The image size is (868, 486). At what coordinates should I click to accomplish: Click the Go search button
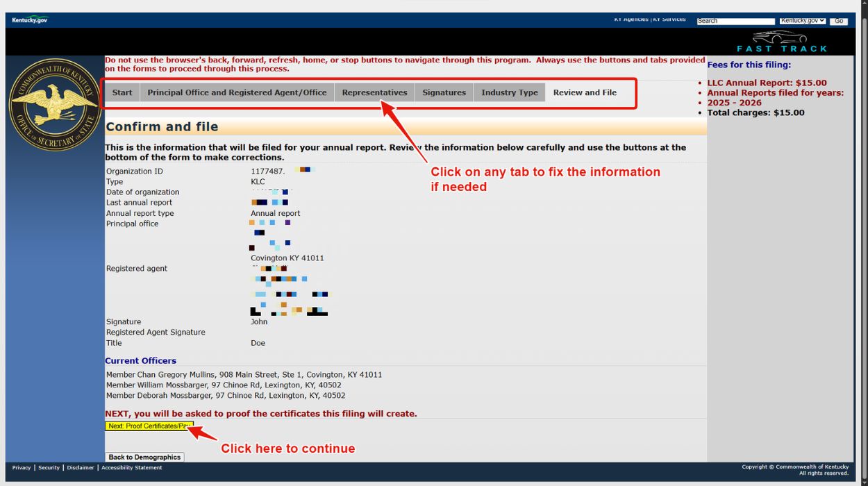click(839, 21)
